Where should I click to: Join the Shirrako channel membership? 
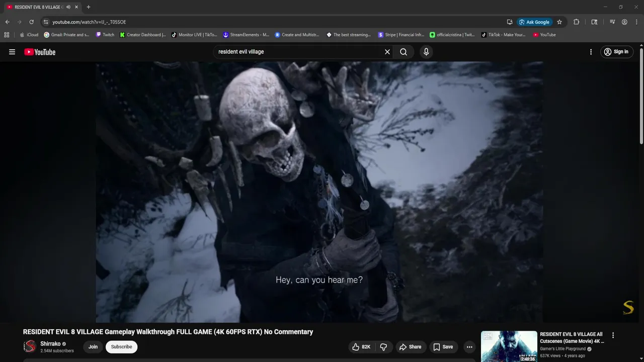(93, 347)
